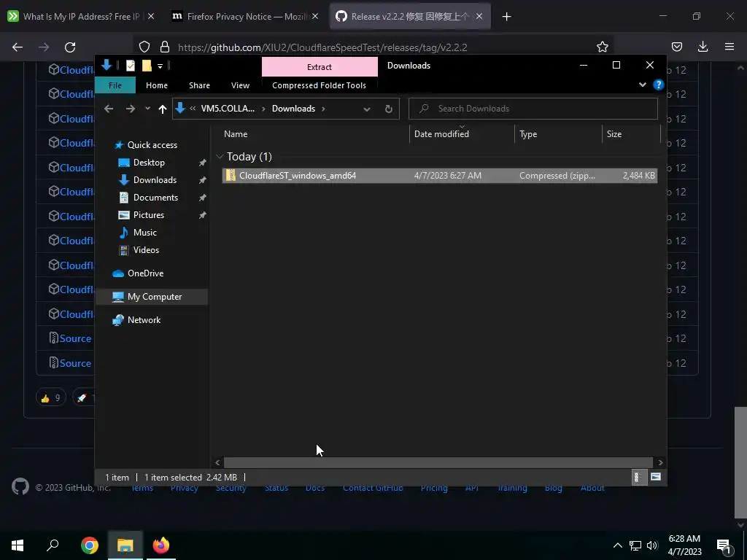Click the right arrow of horizontal scrollbar
Screen dimensions: 747x560
point(660,462)
